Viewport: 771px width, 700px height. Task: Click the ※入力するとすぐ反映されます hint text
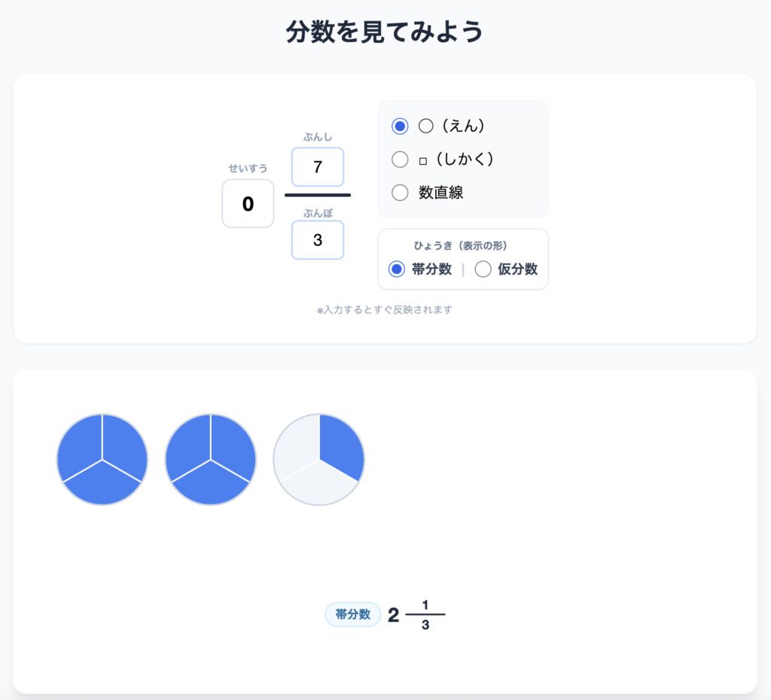click(x=385, y=309)
